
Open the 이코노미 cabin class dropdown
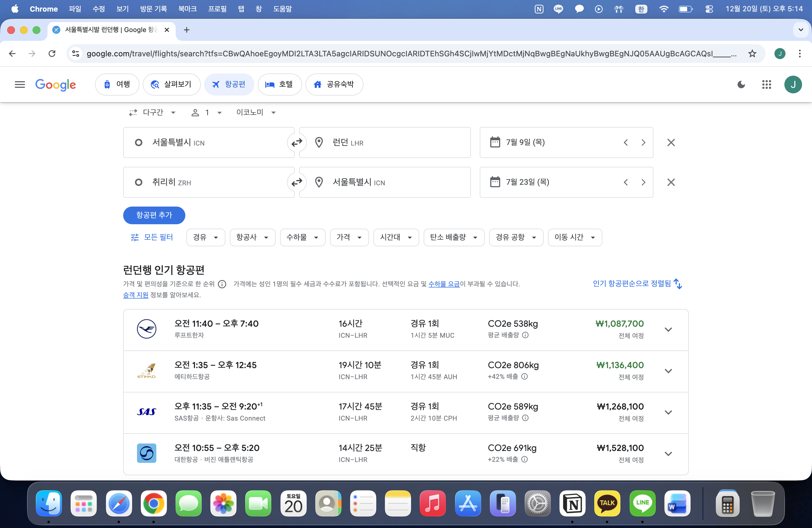click(255, 112)
